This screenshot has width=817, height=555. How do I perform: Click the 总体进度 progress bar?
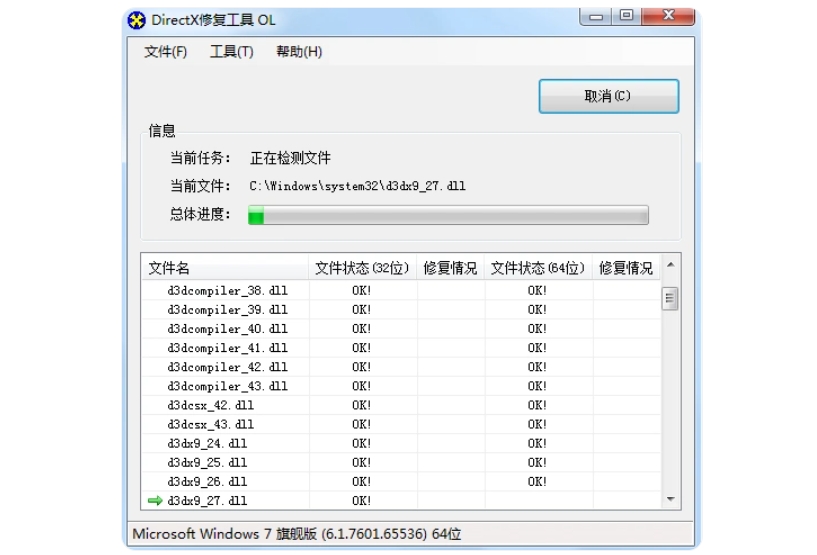pos(448,215)
